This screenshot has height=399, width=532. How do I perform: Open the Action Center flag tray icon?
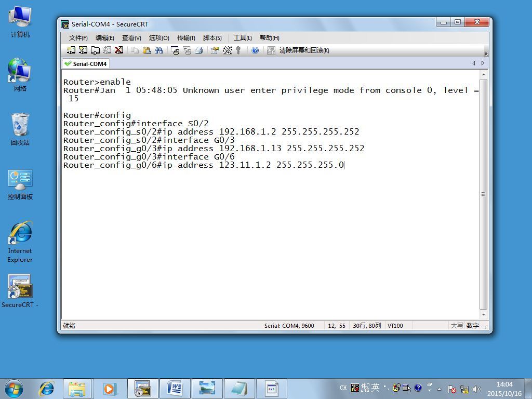coord(451,389)
